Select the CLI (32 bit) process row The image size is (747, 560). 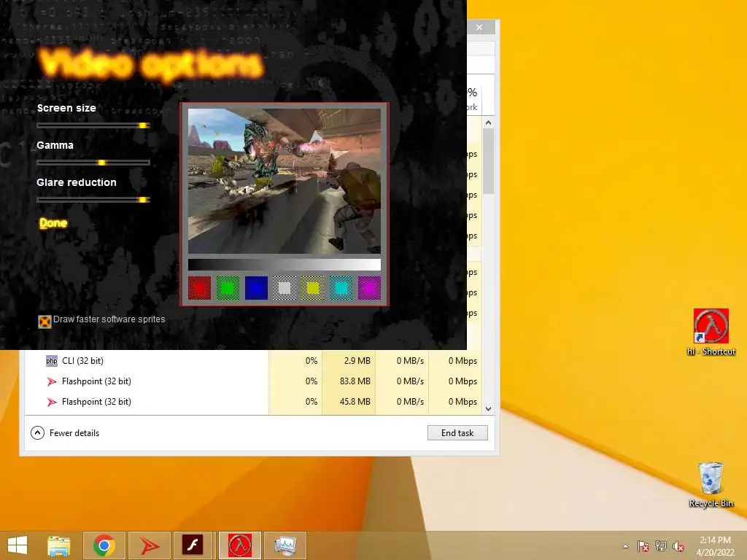point(253,361)
